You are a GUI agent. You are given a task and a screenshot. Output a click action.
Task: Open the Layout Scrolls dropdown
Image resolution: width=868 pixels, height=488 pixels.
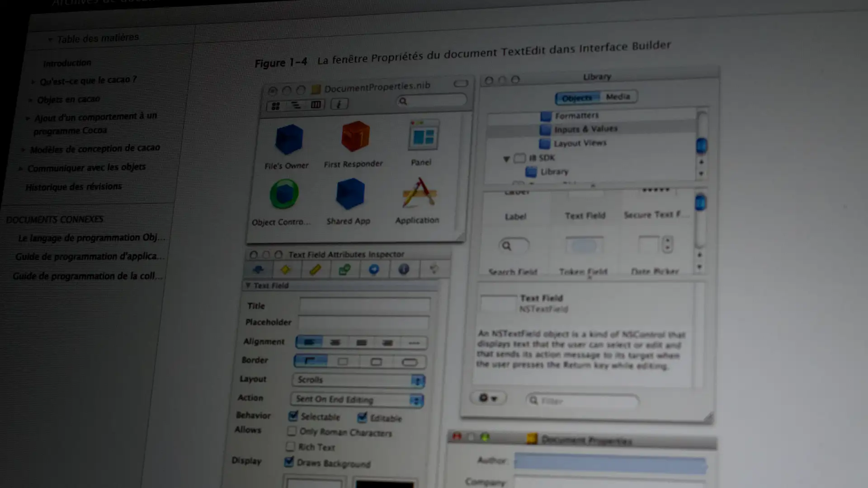(359, 380)
